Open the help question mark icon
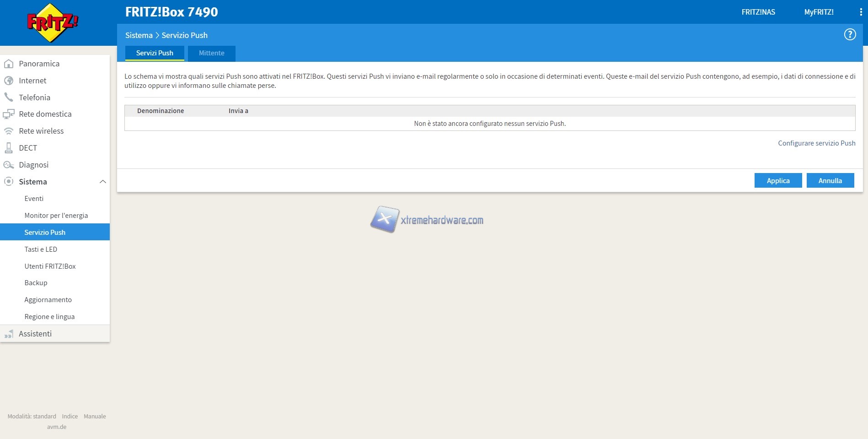 pyautogui.click(x=850, y=34)
